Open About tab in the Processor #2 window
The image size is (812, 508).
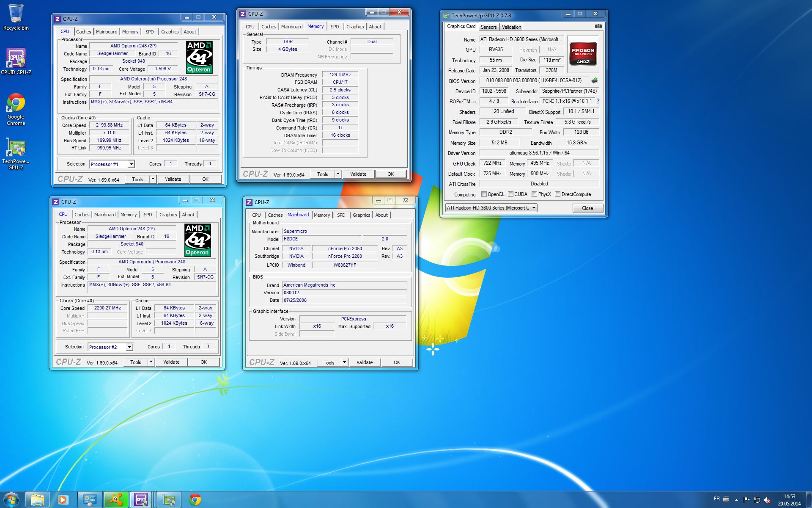click(188, 215)
